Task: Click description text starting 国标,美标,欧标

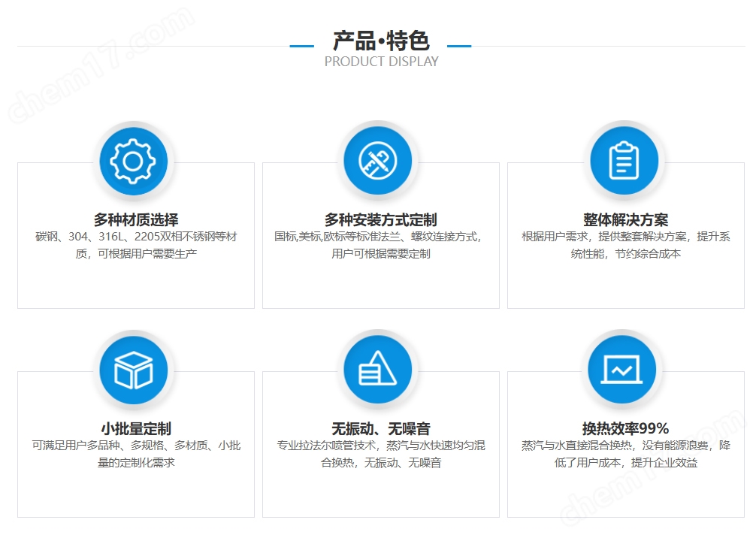Action: point(379,245)
